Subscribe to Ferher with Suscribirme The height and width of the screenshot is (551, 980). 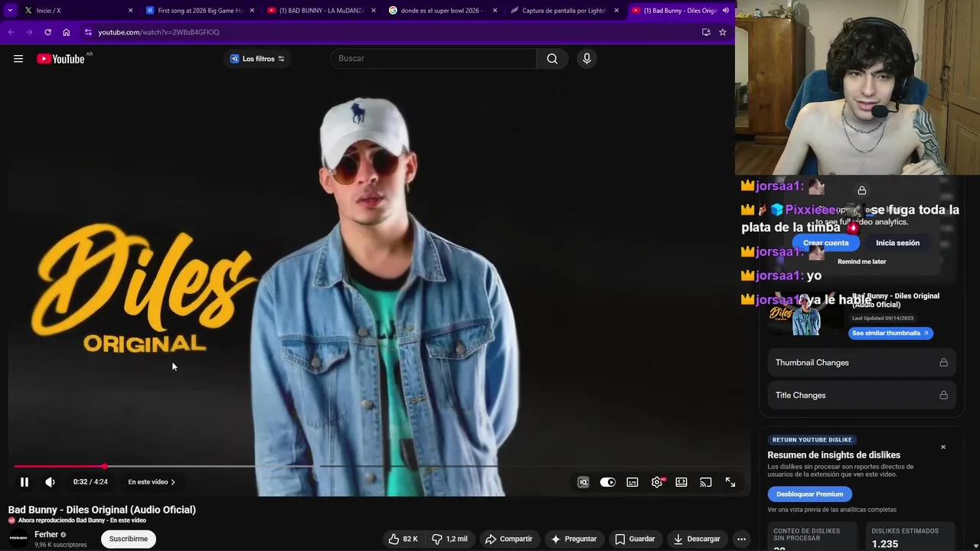pos(129,539)
